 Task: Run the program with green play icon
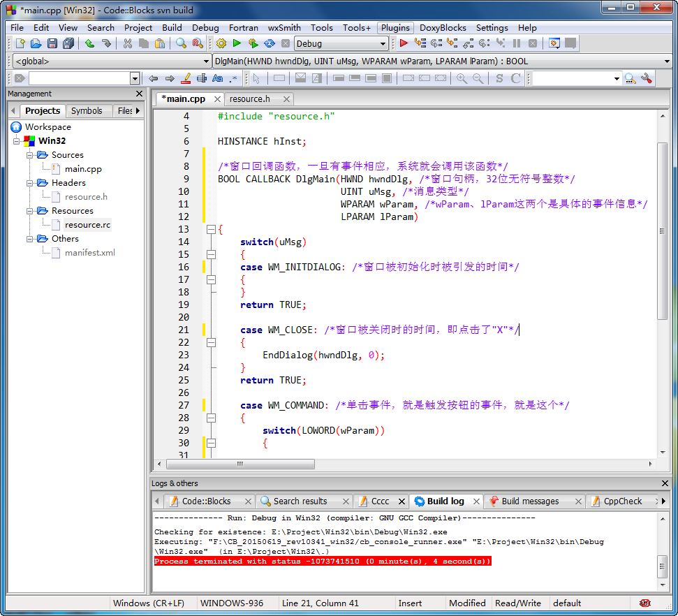point(237,43)
